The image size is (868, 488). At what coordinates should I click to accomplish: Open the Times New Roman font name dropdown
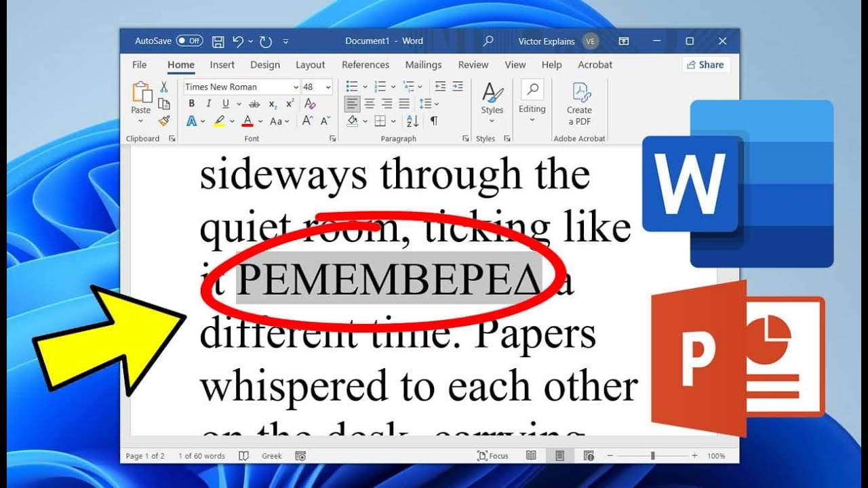[x=296, y=87]
